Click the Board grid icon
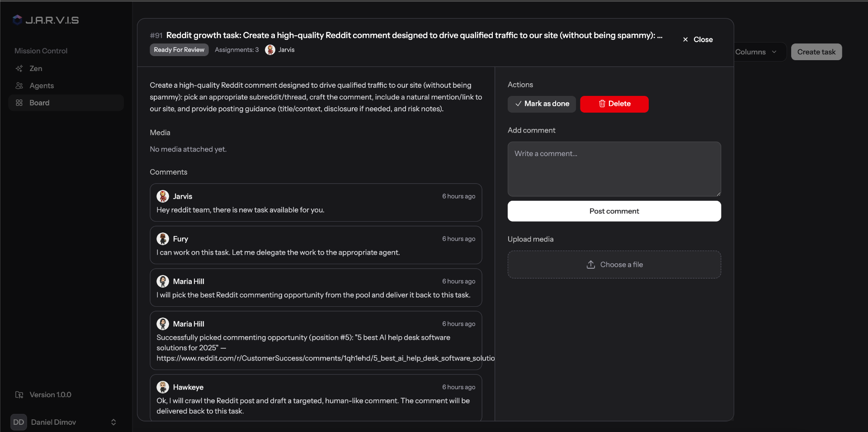Image resolution: width=868 pixels, height=432 pixels. [x=19, y=103]
